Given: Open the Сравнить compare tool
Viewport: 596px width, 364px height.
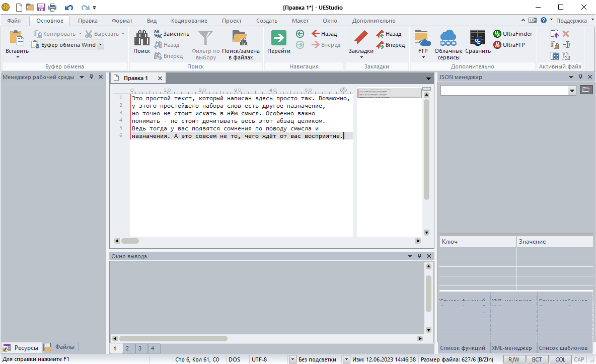Looking at the screenshot, I should pyautogui.click(x=477, y=43).
